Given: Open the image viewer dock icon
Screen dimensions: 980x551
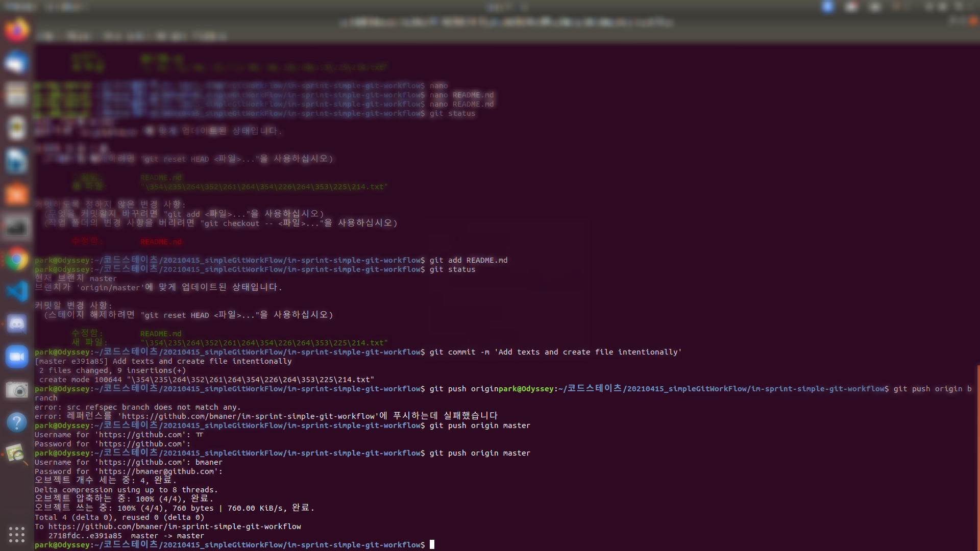Looking at the screenshot, I should 17,454.
